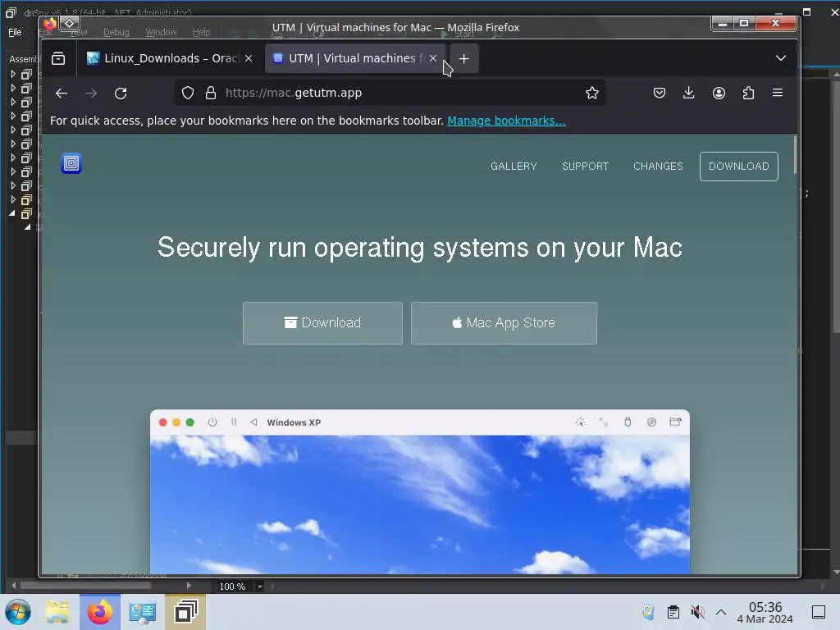Click the large Download button

click(322, 323)
